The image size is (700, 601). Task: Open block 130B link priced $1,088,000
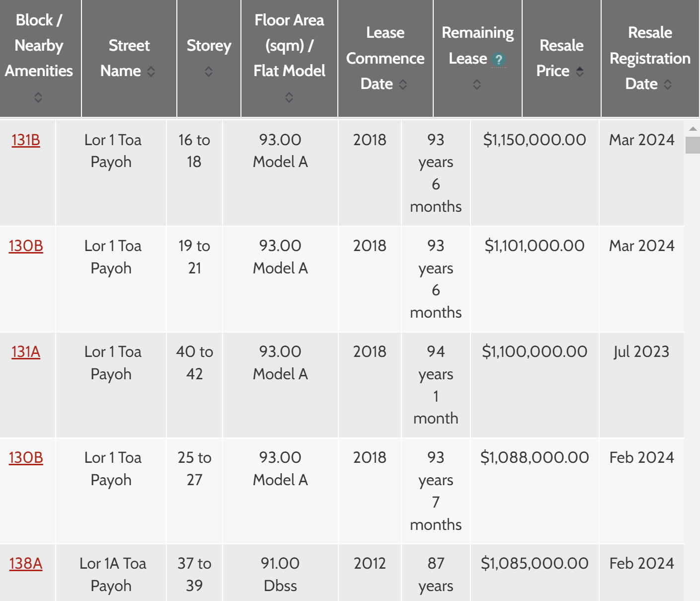click(x=26, y=458)
